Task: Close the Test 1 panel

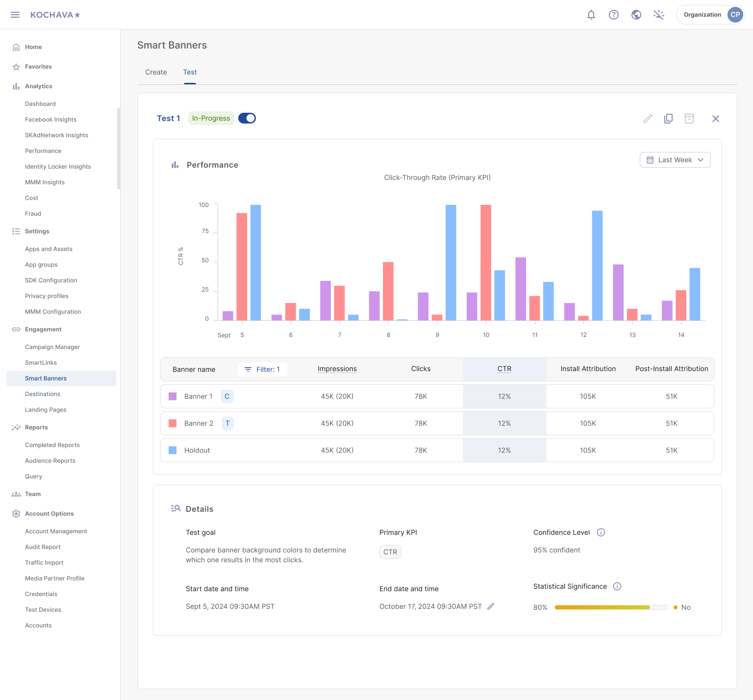Action: (x=716, y=119)
